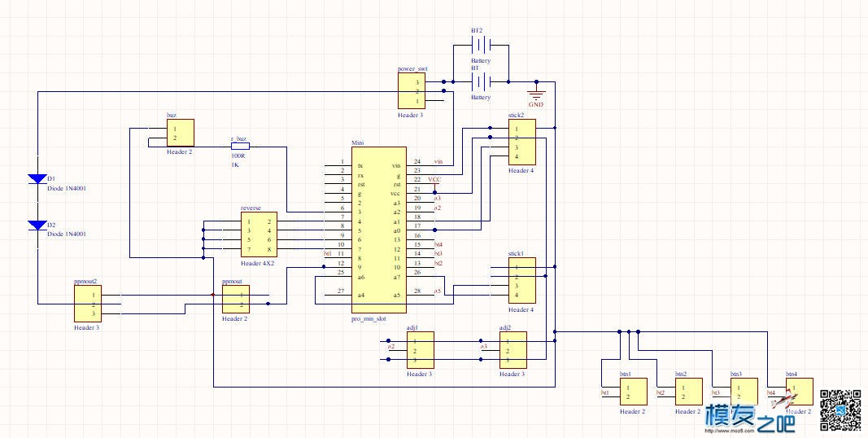
Task: Select the BT2 battery symbol
Action: [481, 45]
